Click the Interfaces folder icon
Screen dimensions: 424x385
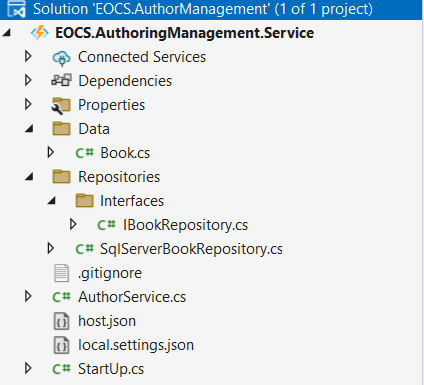click(x=84, y=201)
